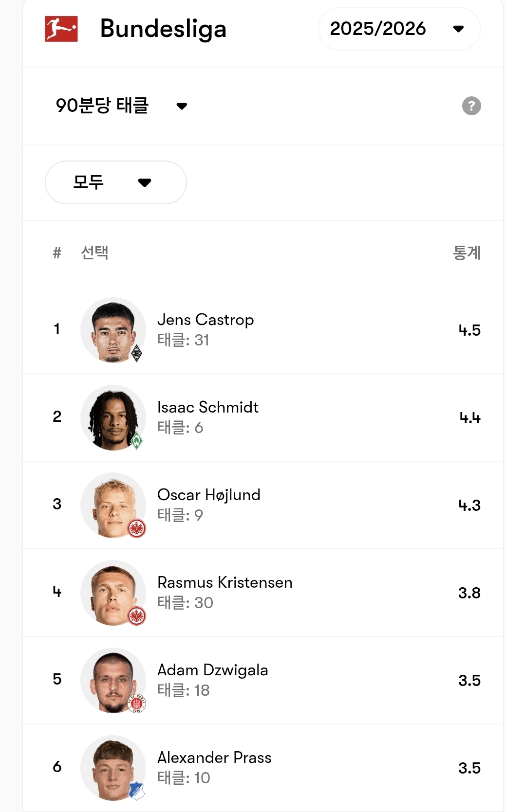Open Isaac Schmidt's player photo
Viewport: 505px width, 812px height.
[113, 417]
